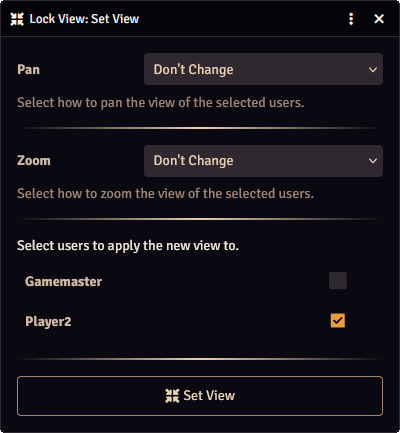Image resolution: width=400 pixels, height=433 pixels.
Task: Enable the Gamemaster checkbox
Action: (x=338, y=281)
